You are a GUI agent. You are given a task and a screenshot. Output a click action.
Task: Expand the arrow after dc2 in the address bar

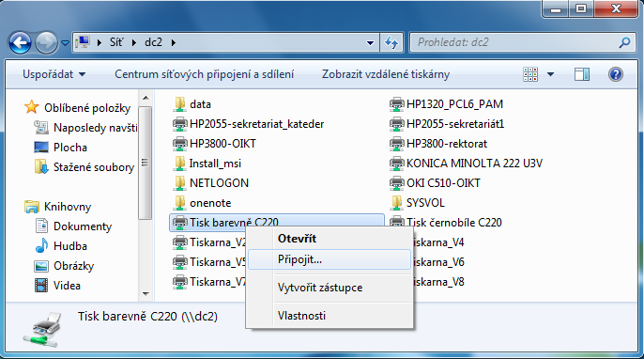click(174, 42)
